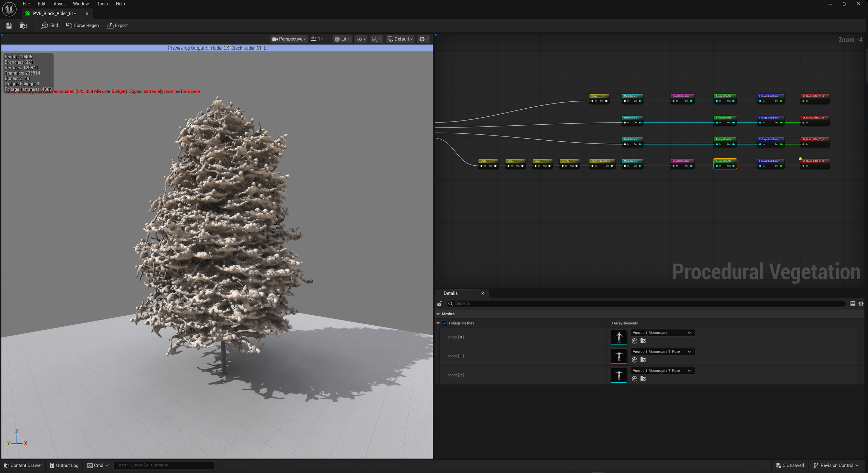Uncheck the Foliage Meshes checkbox
868x473 pixels.
click(444, 323)
